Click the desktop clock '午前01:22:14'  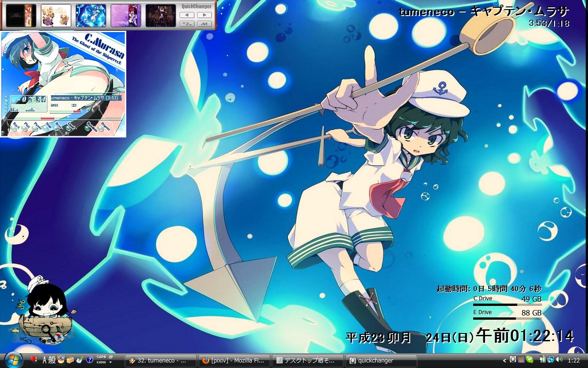pos(525,336)
